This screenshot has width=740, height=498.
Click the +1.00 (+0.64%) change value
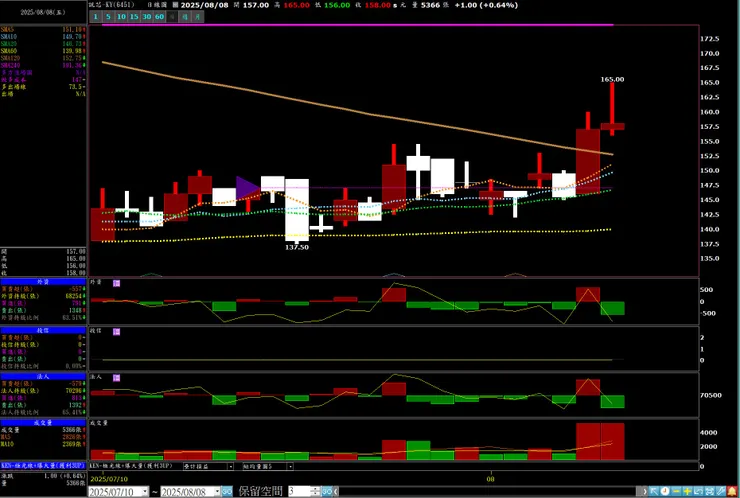click(486, 5)
